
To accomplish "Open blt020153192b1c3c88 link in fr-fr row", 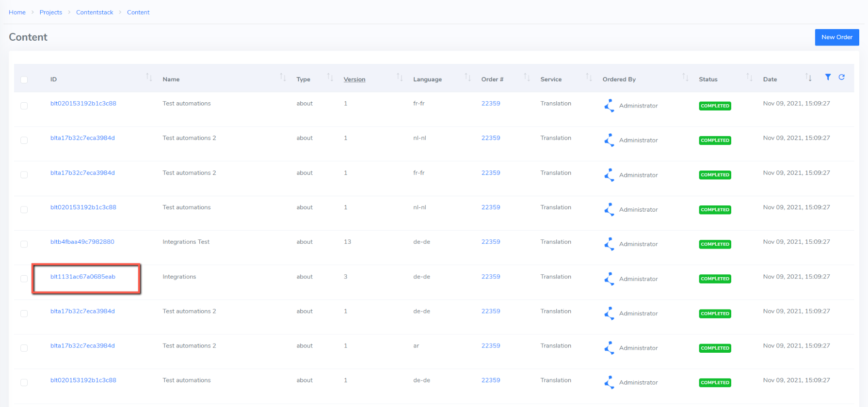I will pos(83,103).
